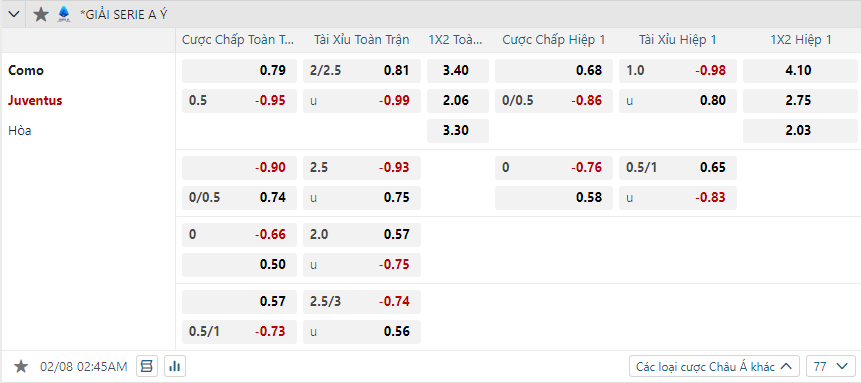Select Juventus handicap 0.5 odds -0.95
The image size is (861, 383).
coord(239,101)
